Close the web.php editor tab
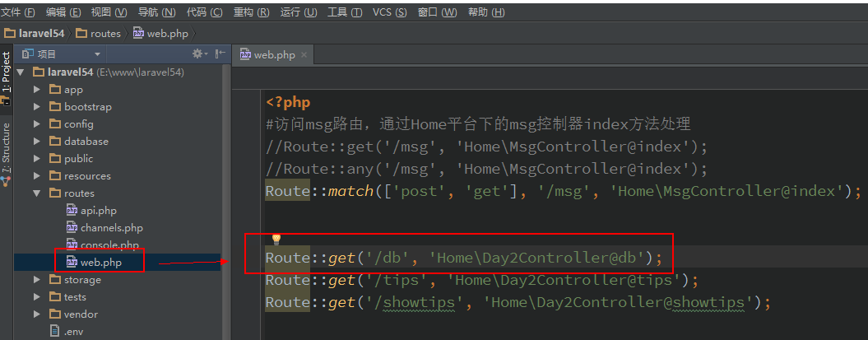This screenshot has height=340, width=868. pos(304,55)
